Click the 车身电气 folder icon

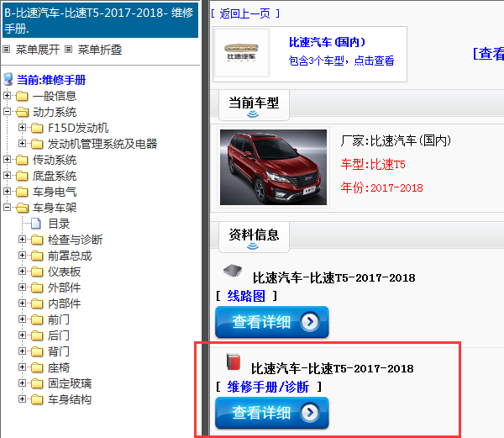point(22,192)
